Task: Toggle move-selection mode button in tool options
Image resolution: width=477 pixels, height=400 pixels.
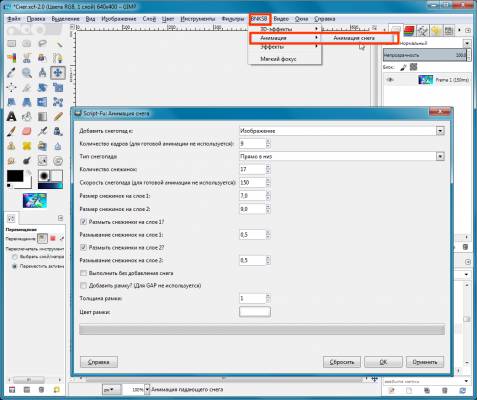Action: [x=53, y=238]
